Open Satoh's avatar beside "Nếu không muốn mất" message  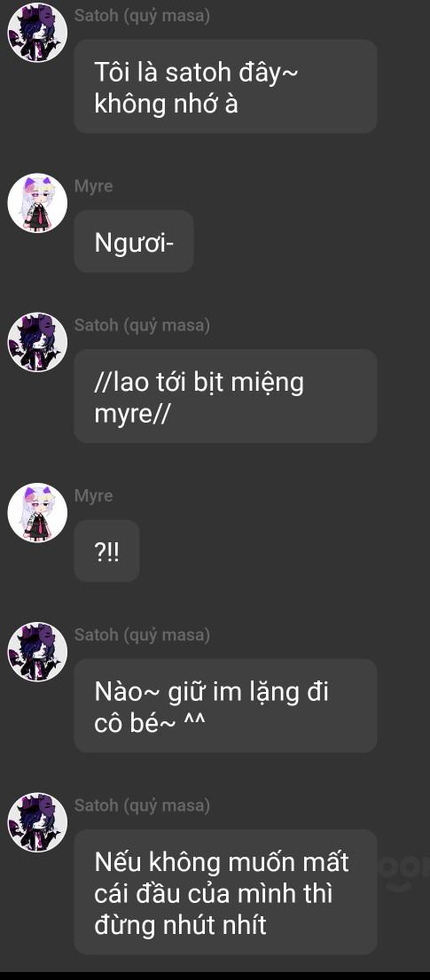pyautogui.click(x=37, y=822)
